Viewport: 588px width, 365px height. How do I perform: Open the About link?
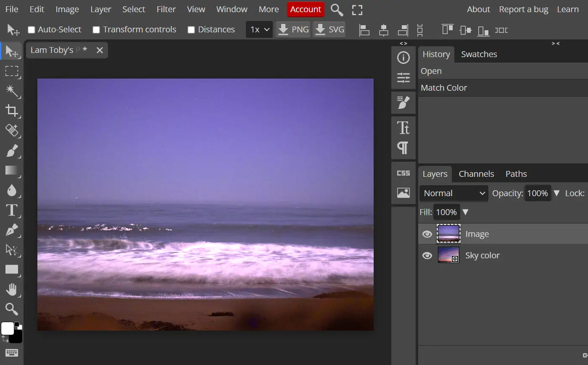click(478, 9)
